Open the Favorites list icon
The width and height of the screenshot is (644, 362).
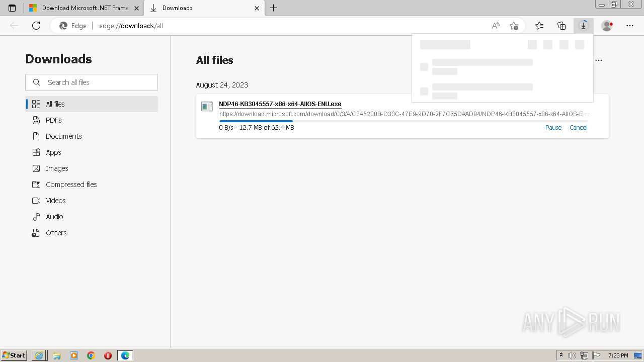539,26
